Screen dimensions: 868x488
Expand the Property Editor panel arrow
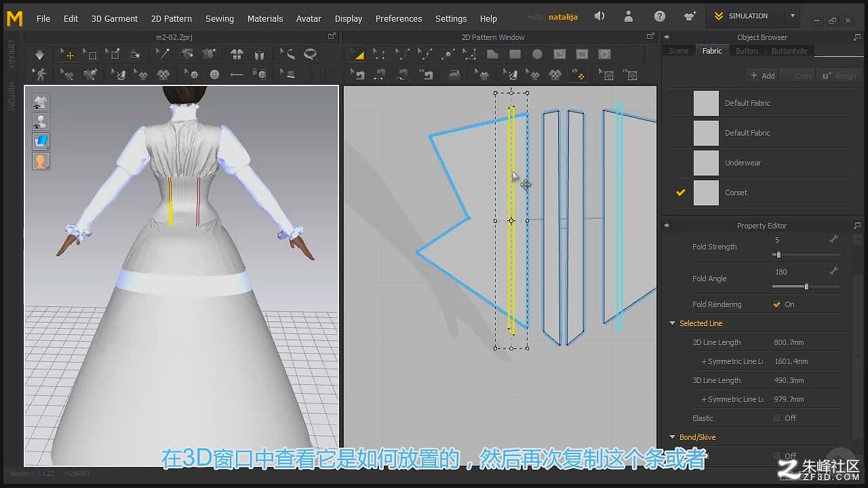pos(667,226)
